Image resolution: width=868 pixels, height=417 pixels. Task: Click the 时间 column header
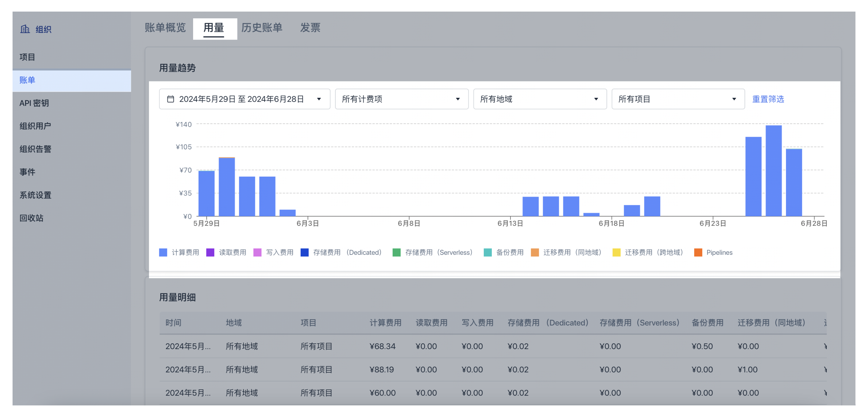[x=173, y=323]
